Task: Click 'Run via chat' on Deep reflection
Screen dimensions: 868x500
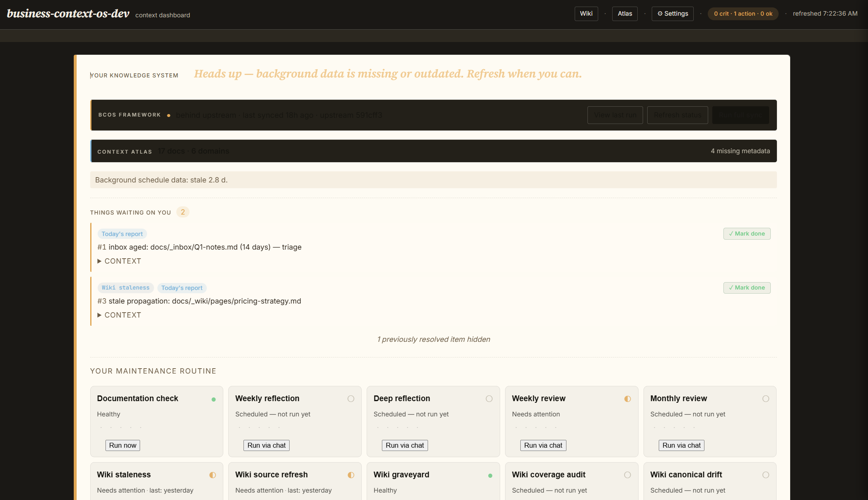Action: pos(405,445)
